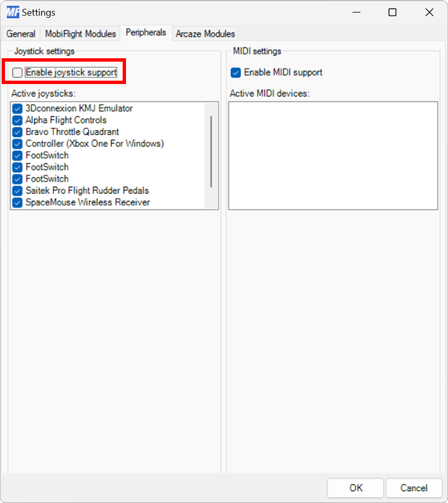Enable joystick support
The width and height of the screenshot is (448, 503).
[x=17, y=72]
